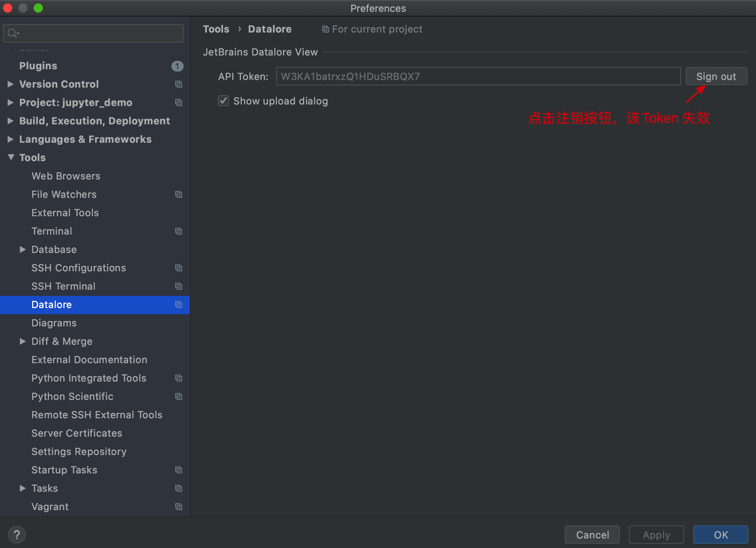Expand the Tasks subsection
This screenshot has height=548, width=756.
(23, 488)
